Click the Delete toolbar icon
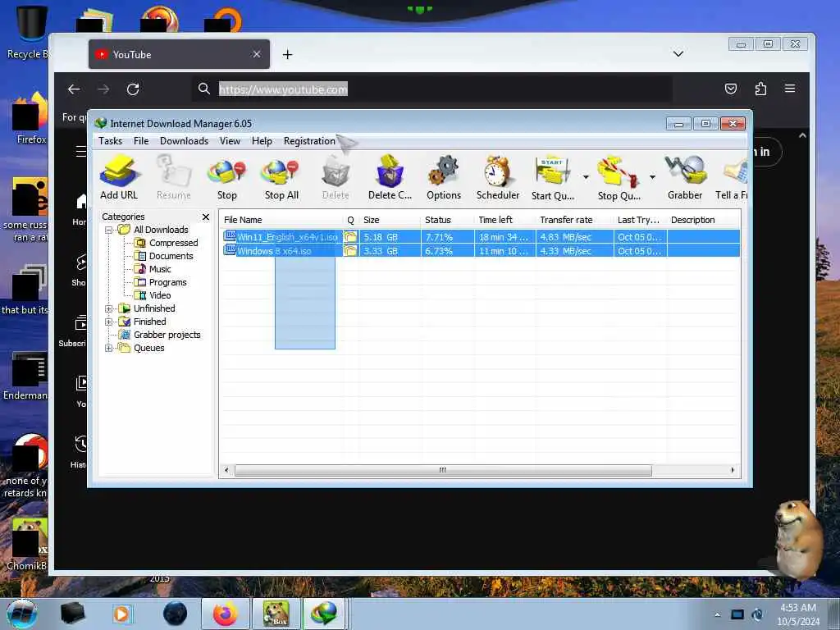Image resolution: width=840 pixels, height=630 pixels. click(x=336, y=177)
